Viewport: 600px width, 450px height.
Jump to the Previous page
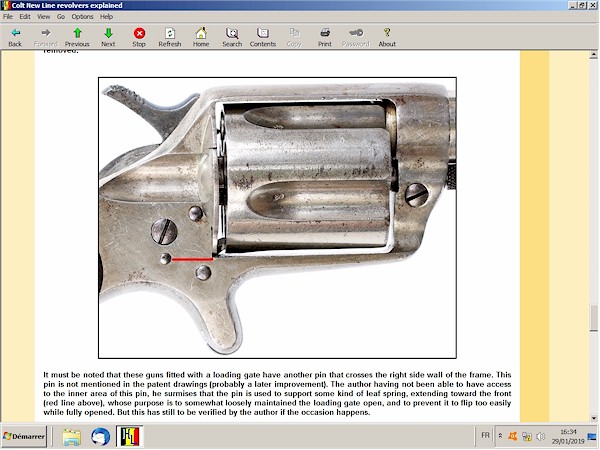[x=77, y=38]
